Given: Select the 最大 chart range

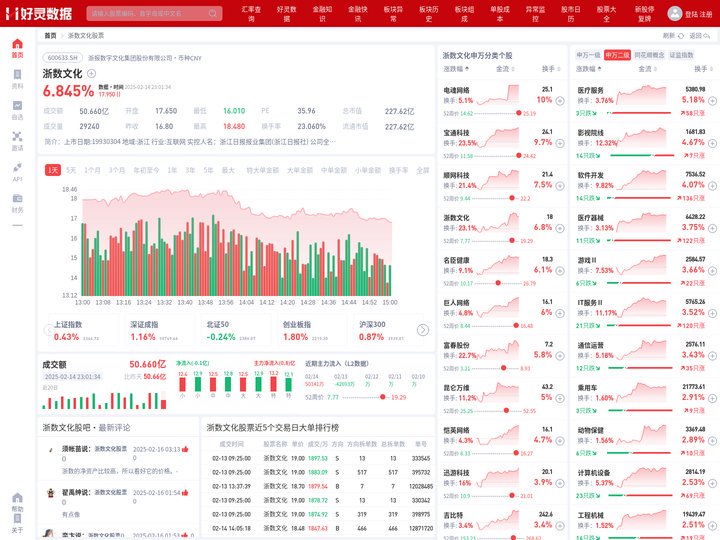Looking at the screenshot, I should pos(228,170).
